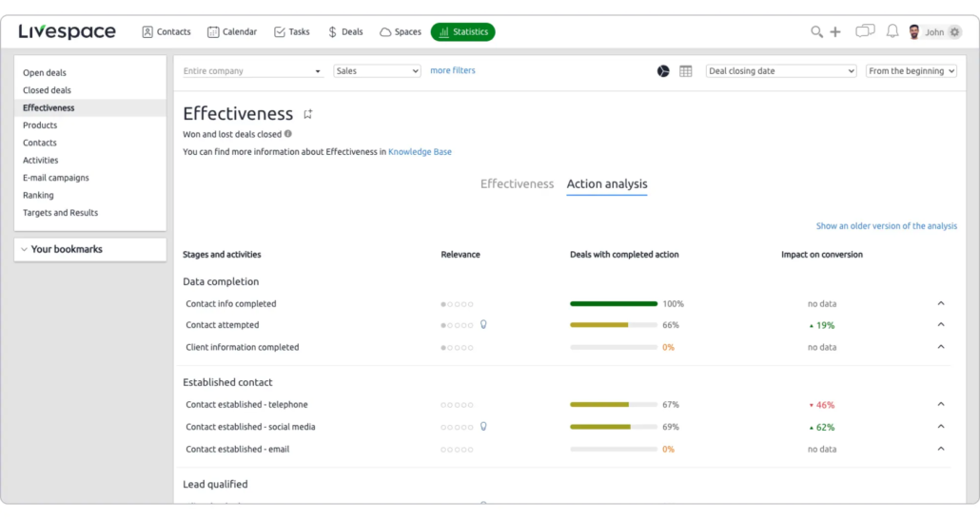
Task: Collapse the Contact info completed row
Action: pos(941,303)
